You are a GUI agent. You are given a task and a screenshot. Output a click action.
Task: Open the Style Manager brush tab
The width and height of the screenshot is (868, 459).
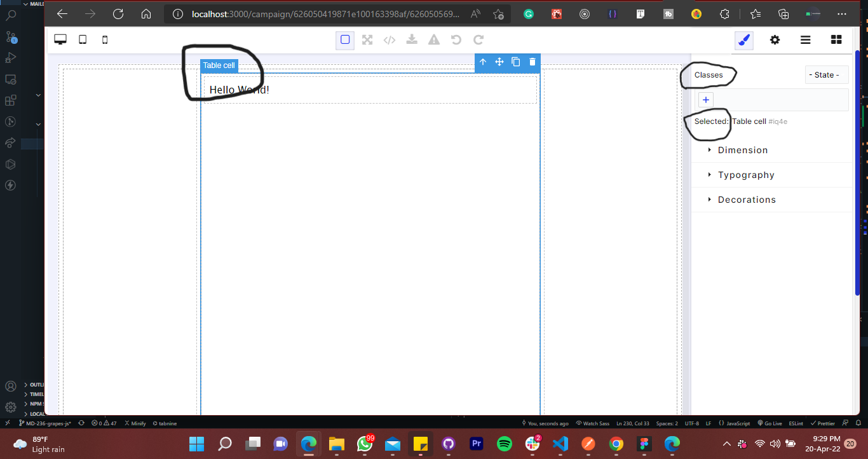coord(744,40)
